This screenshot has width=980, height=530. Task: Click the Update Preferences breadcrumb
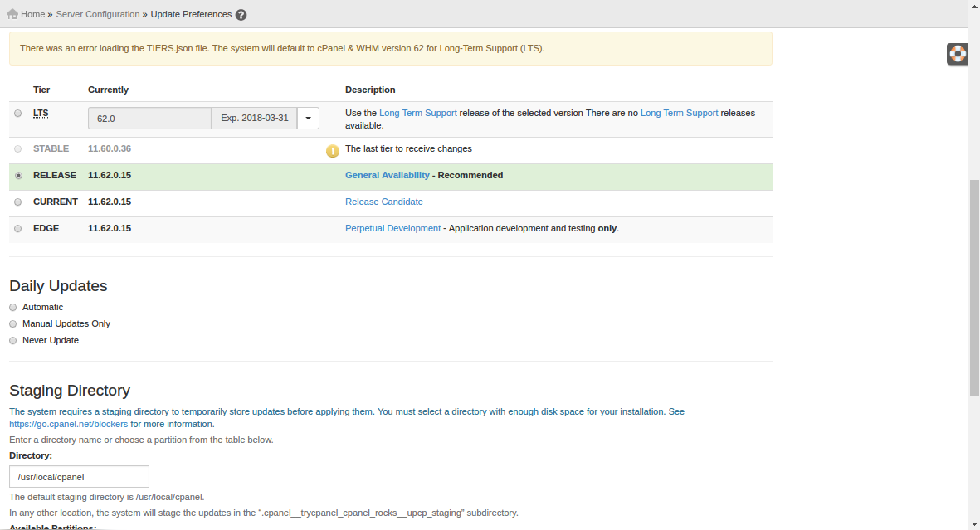point(191,14)
